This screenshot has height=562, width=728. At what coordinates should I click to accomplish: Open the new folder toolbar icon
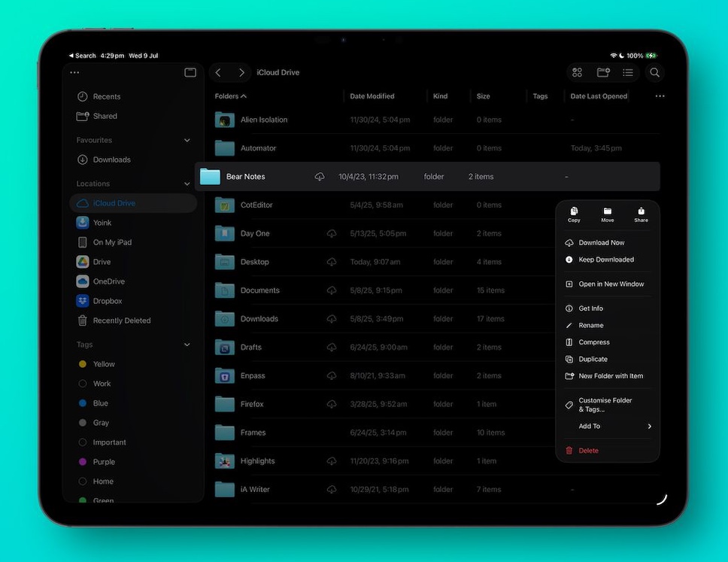pos(603,72)
